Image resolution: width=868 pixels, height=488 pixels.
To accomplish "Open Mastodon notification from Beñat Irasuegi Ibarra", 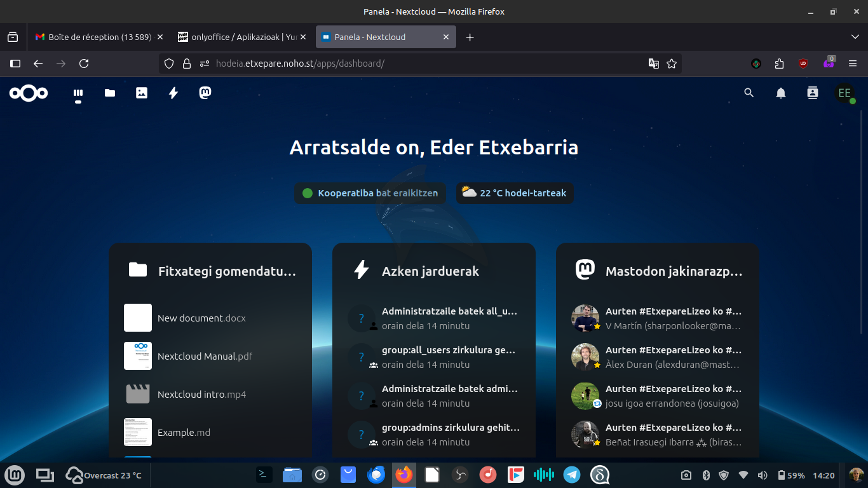I will 658,435.
